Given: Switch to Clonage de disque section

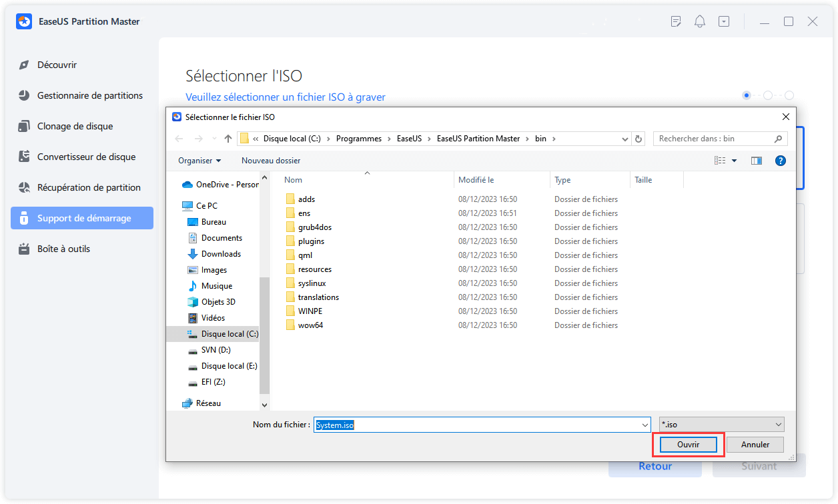Looking at the screenshot, I should [x=75, y=126].
